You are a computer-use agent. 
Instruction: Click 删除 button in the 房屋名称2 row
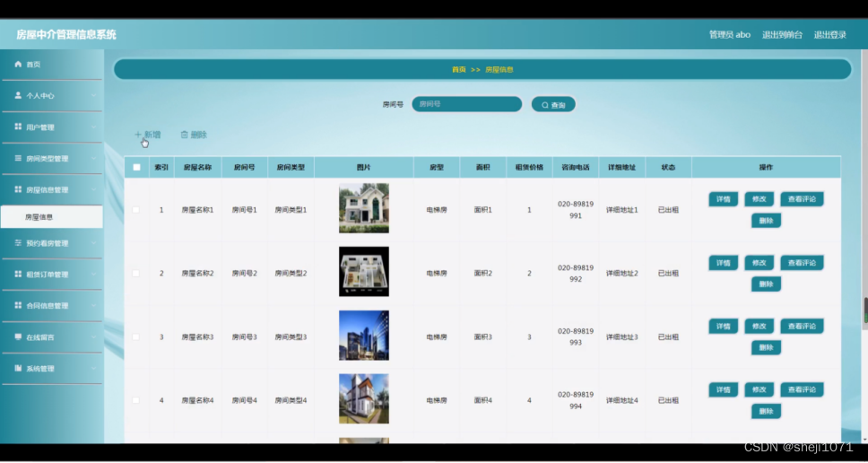tap(766, 284)
